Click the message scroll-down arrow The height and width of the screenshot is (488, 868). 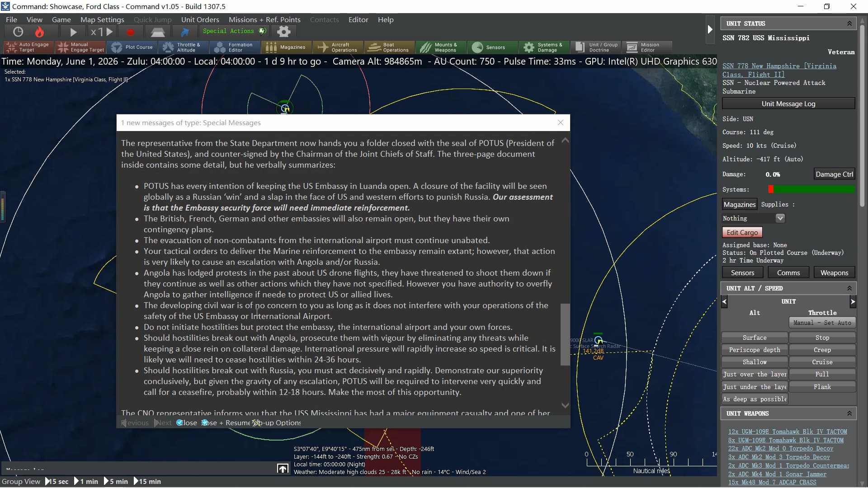pyautogui.click(x=565, y=405)
